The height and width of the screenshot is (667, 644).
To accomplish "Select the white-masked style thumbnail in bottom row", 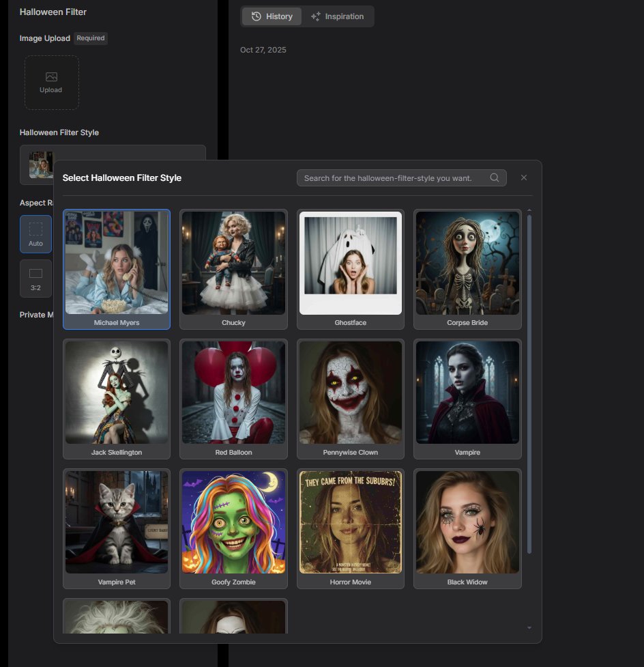I will click(233, 616).
